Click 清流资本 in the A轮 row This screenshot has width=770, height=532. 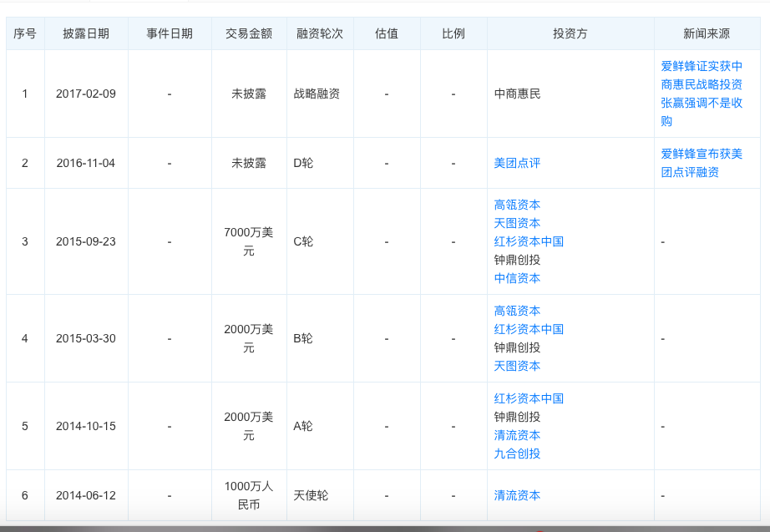point(517,435)
